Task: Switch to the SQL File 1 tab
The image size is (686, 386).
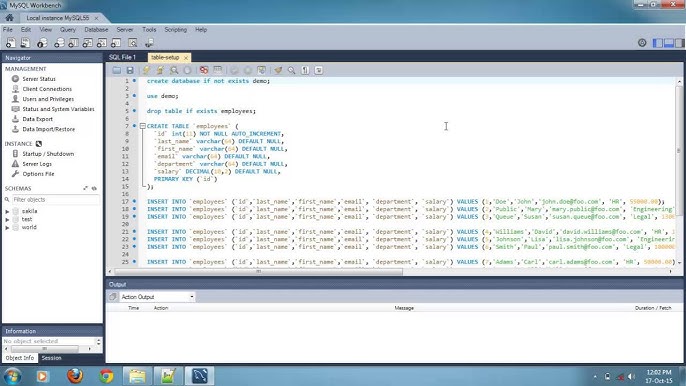Action: pyautogui.click(x=122, y=57)
